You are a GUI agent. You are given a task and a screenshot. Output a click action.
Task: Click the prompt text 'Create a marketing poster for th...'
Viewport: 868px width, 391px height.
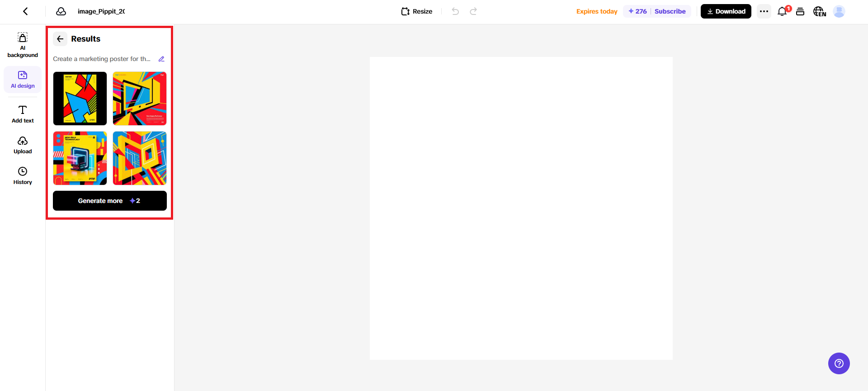click(x=102, y=59)
